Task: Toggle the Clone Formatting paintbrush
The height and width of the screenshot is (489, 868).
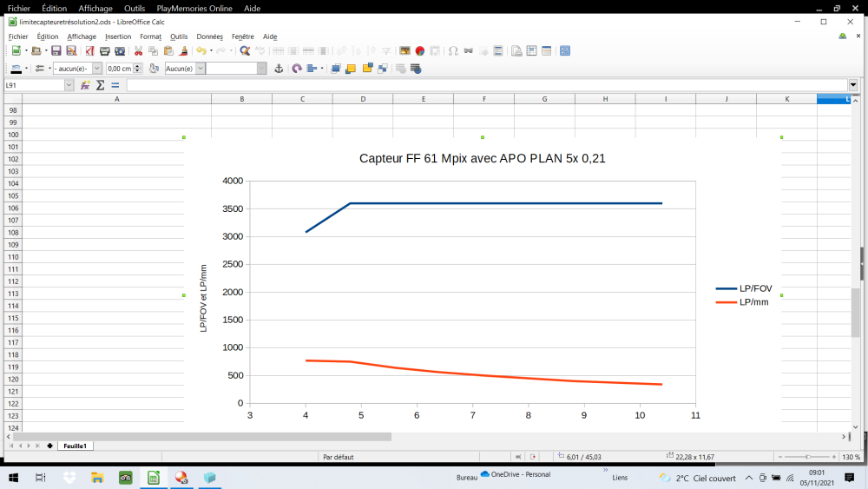Action: coord(183,51)
